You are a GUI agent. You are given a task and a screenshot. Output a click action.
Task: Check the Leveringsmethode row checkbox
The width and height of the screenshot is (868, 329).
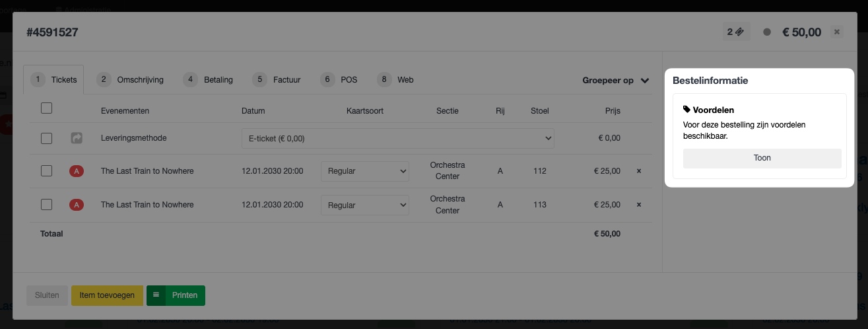(x=46, y=138)
